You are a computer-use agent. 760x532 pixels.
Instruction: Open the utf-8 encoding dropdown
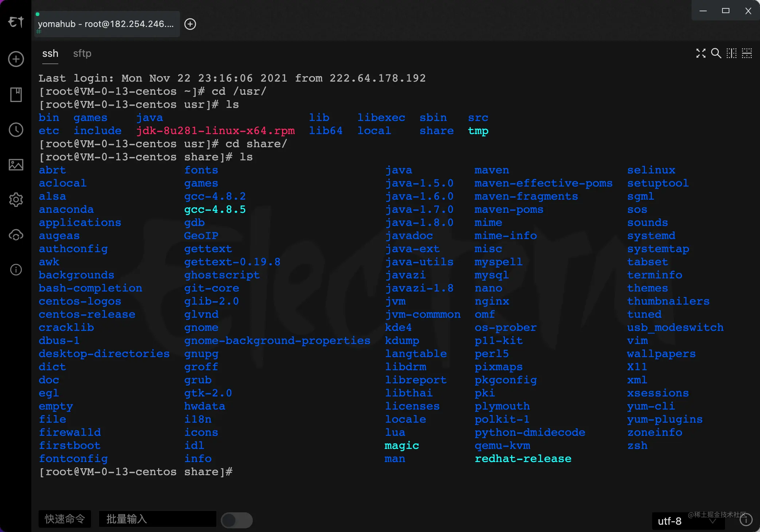[687, 521]
